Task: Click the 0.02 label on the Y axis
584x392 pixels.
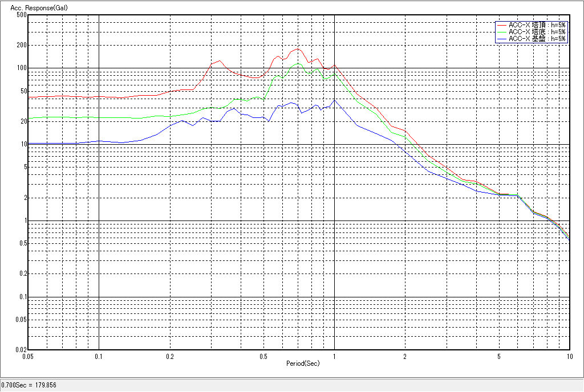Action: click(21, 350)
